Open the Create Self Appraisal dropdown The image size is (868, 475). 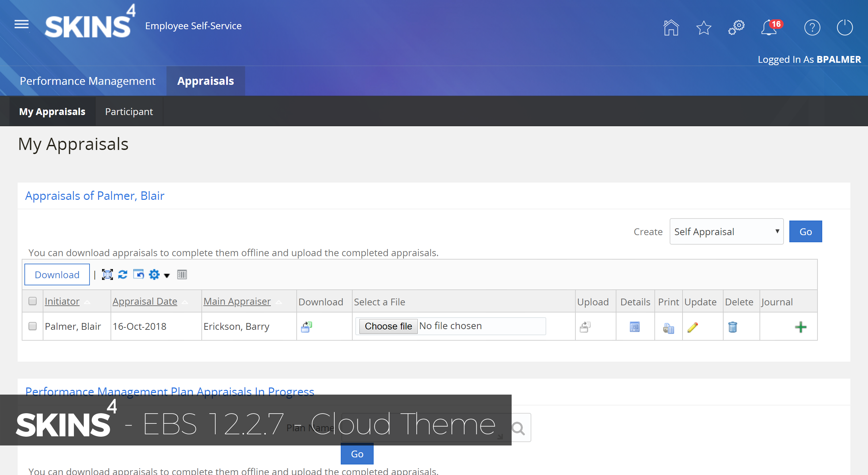coord(727,231)
